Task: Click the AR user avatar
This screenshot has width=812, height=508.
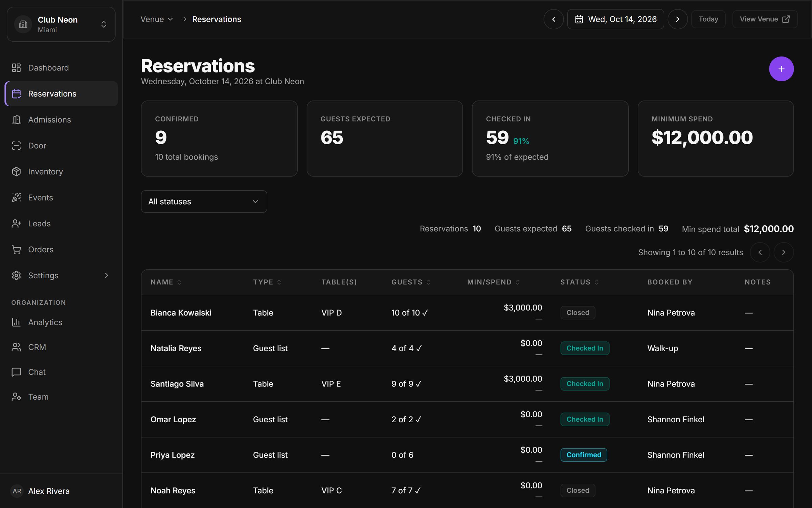Action: point(17,491)
